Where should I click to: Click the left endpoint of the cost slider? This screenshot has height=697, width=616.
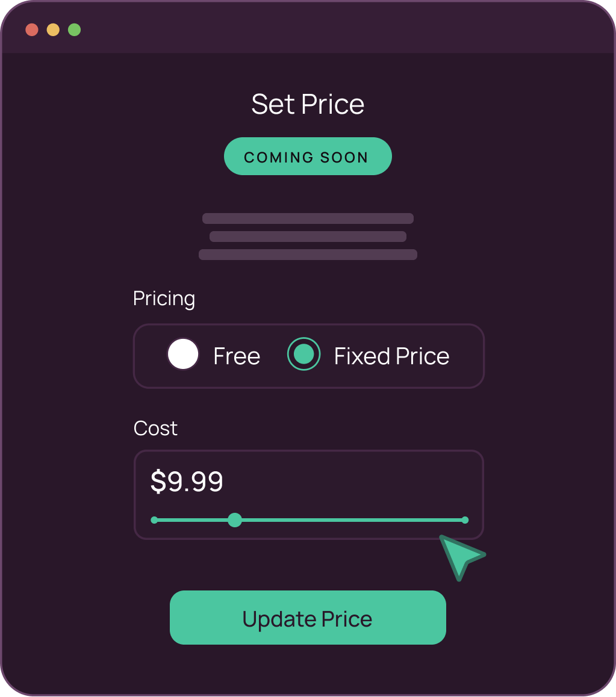pyautogui.click(x=154, y=520)
